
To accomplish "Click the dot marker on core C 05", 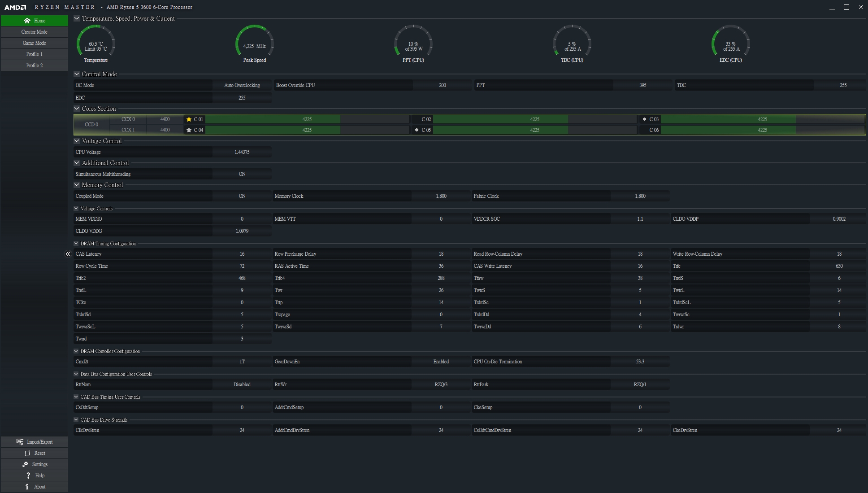I will [x=417, y=130].
